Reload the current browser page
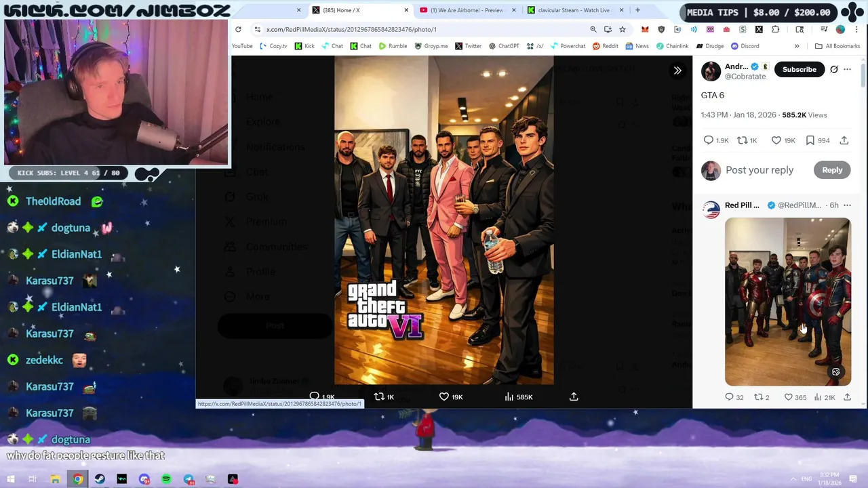Screen dimensions: 868x488 coord(238,29)
